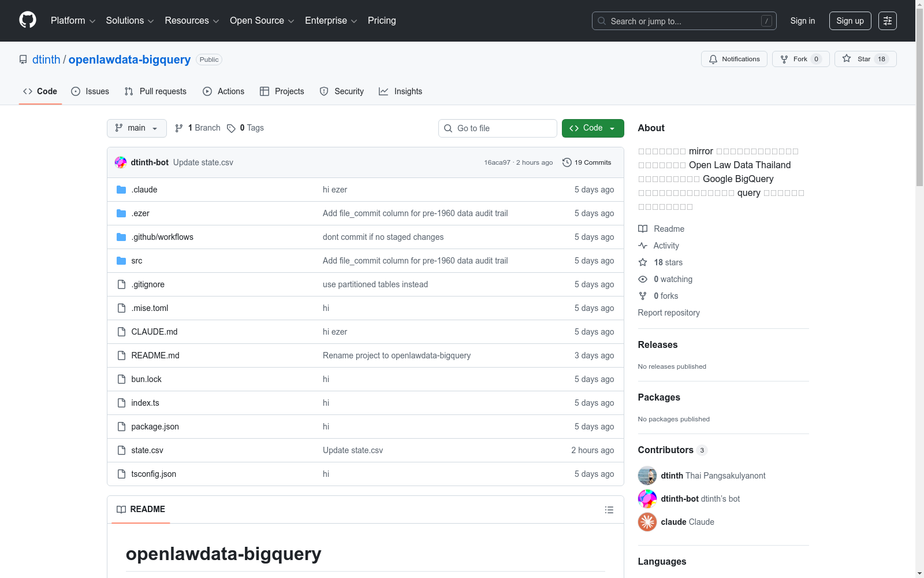Click the Sign up button
924x578 pixels.
click(x=850, y=21)
